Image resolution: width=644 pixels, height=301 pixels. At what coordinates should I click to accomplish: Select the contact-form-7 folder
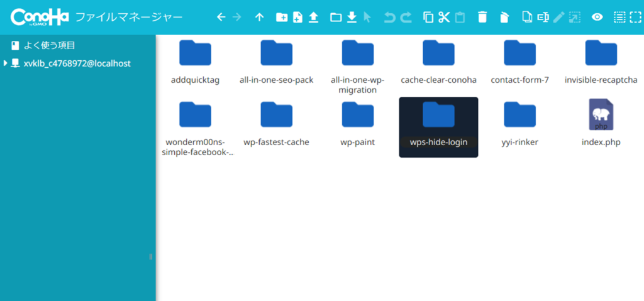(519, 62)
